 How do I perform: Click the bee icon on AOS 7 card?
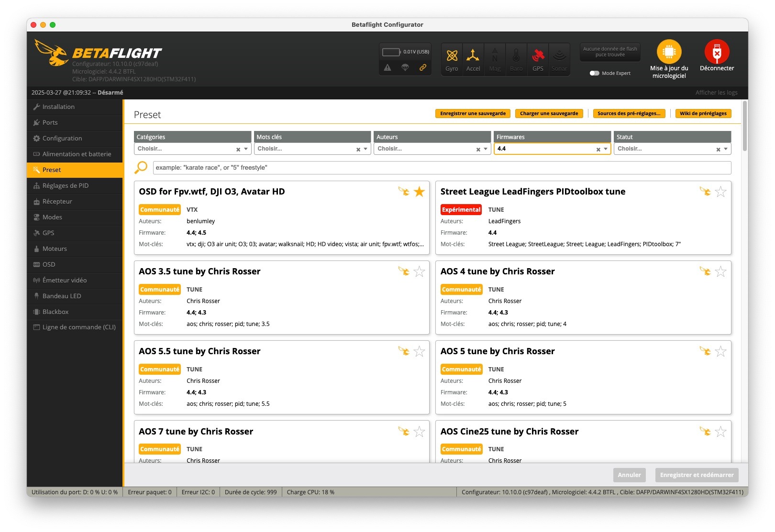click(x=404, y=432)
